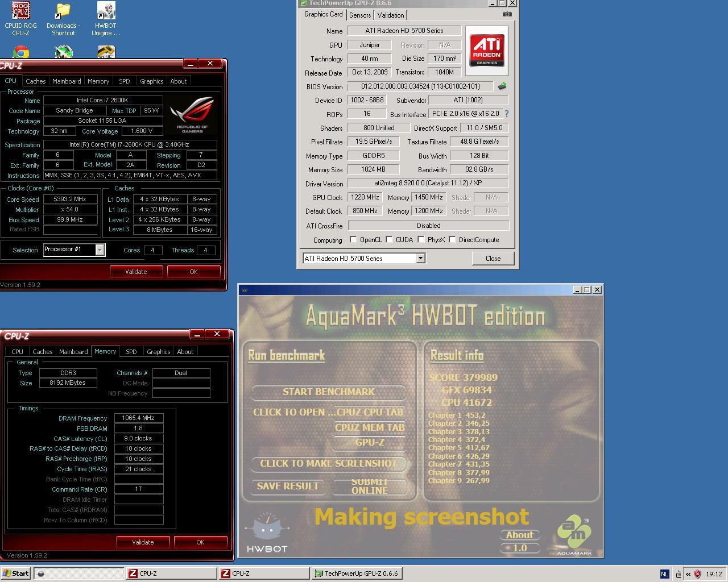This screenshot has height=582, width=728.
Task: Click BIOS Version value field in GPU-Z
Action: coord(421,86)
